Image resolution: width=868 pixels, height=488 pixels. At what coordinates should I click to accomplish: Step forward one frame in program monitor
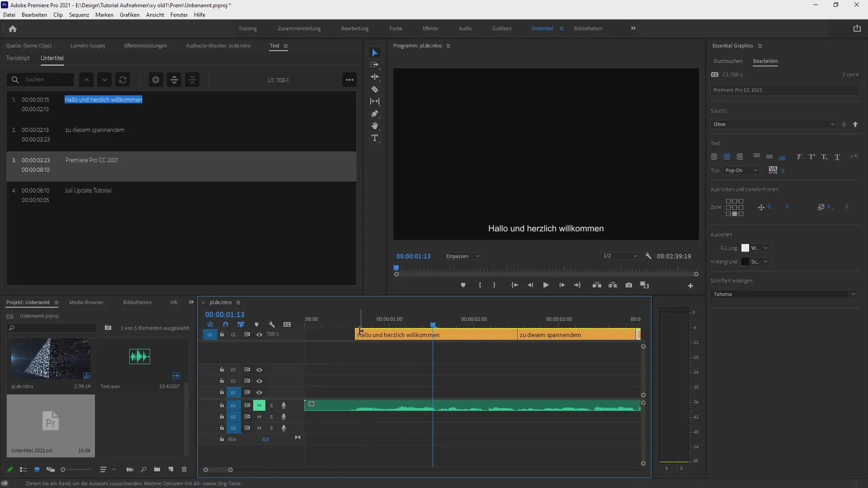pyautogui.click(x=562, y=285)
